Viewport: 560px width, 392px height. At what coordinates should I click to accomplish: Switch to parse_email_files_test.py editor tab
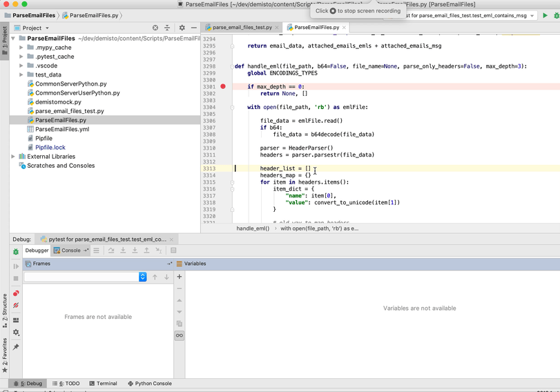tap(242, 28)
